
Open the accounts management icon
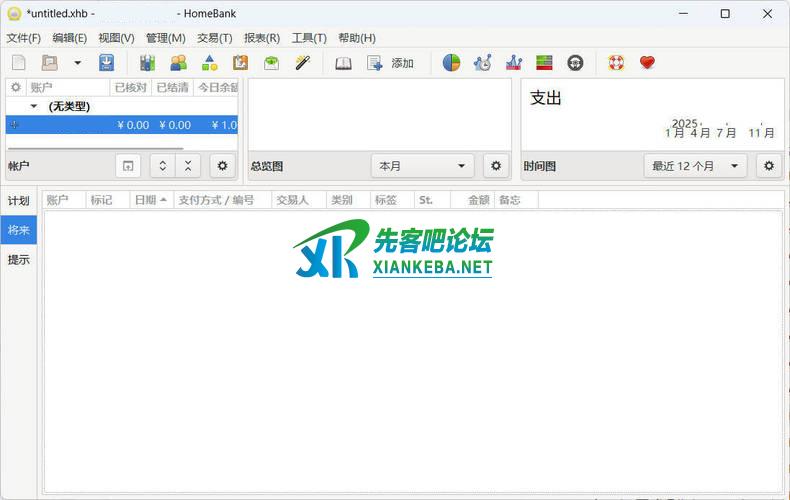click(x=148, y=63)
